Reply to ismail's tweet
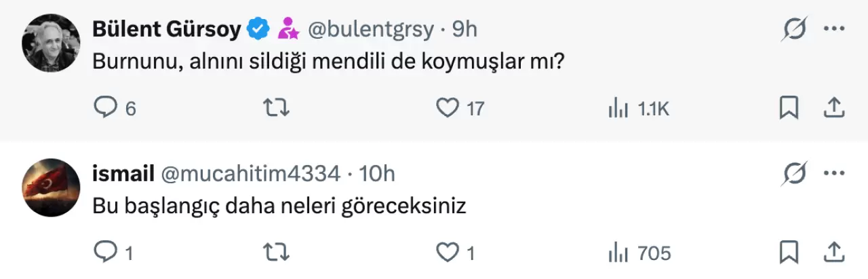 tap(104, 253)
